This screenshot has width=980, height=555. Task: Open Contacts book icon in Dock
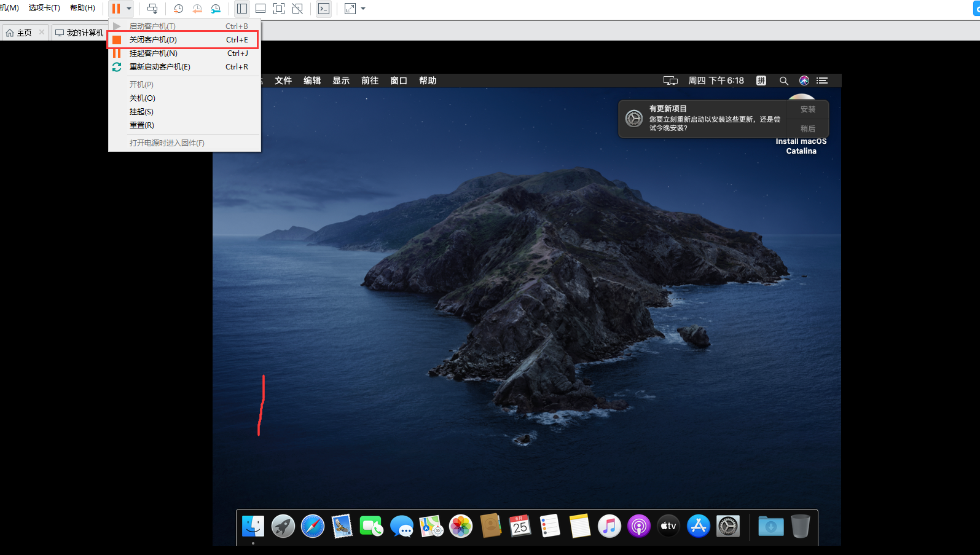point(490,526)
